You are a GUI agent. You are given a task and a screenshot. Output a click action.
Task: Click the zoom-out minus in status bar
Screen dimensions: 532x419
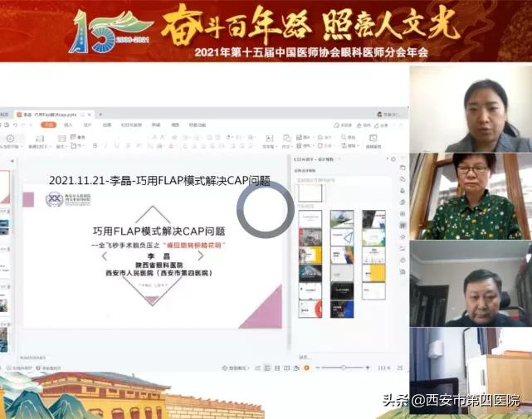click(x=318, y=368)
